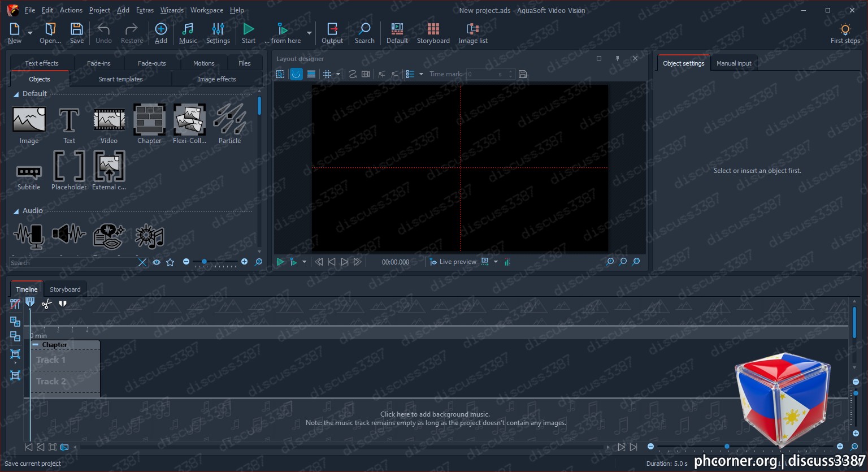
Task: Click the Restore toolbar button
Action: [x=132, y=33]
